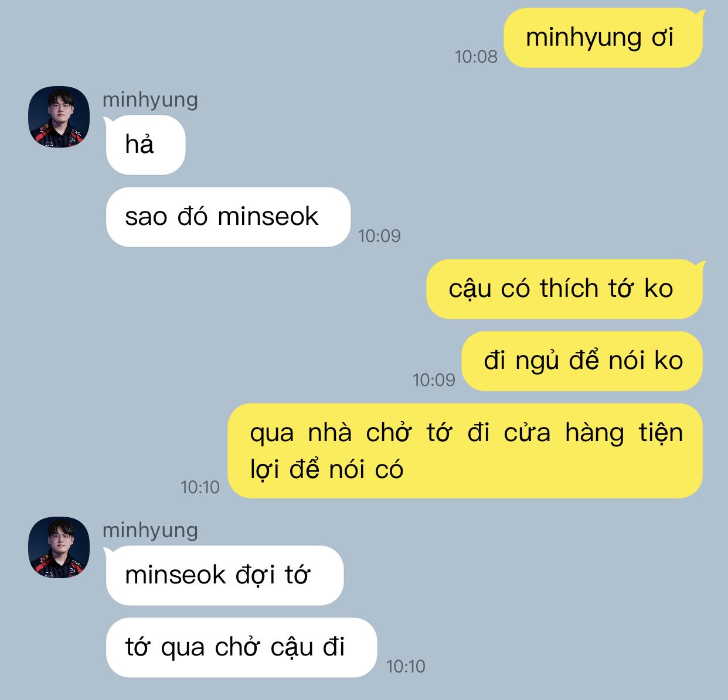This screenshot has height=700, width=728.
Task: Select the 'đi ngủ để nói ko' bubble
Action: pos(582,361)
